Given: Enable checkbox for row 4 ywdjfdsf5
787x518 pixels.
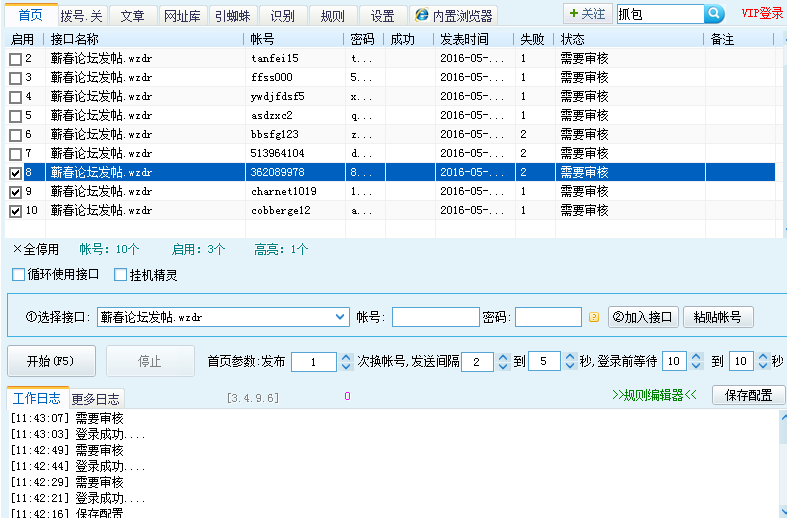Looking at the screenshot, I should (16, 97).
